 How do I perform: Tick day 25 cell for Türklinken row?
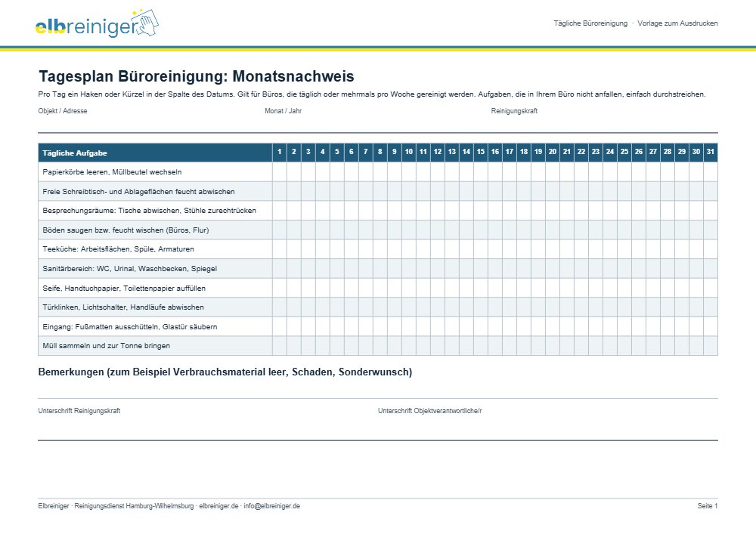[624, 307]
